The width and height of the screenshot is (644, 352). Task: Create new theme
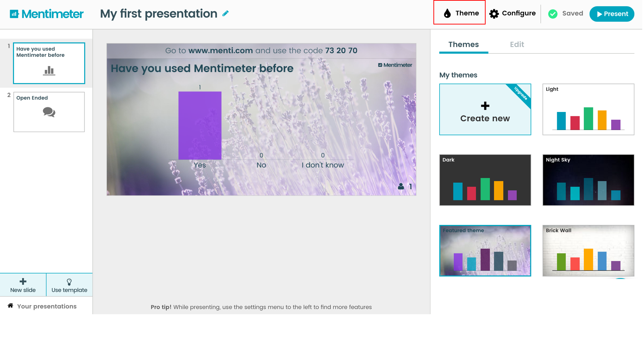point(485,109)
